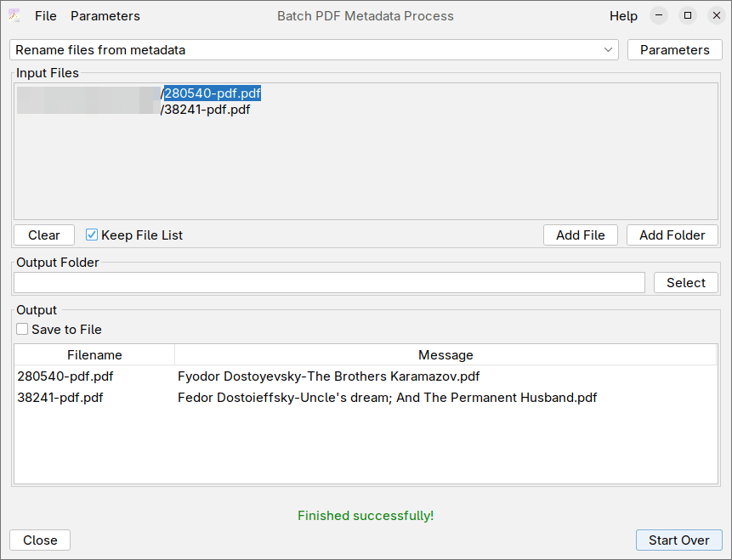Click the Output Folder text field
Image resolution: width=732 pixels, height=560 pixels.
click(329, 283)
